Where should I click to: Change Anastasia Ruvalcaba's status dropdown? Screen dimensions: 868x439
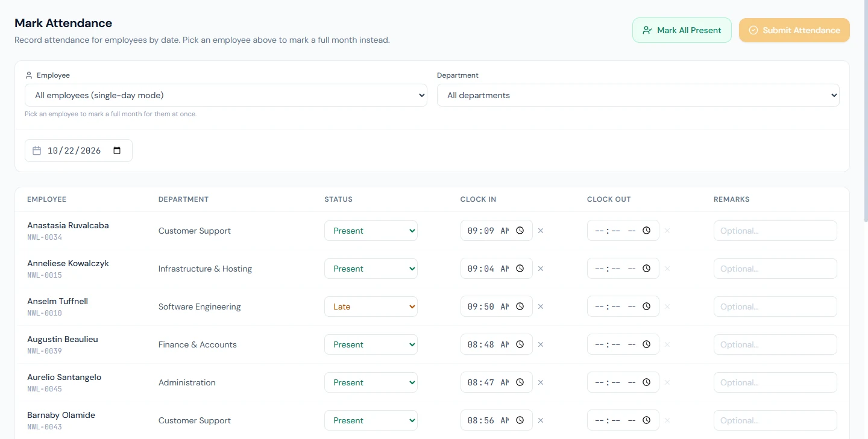pyautogui.click(x=371, y=231)
